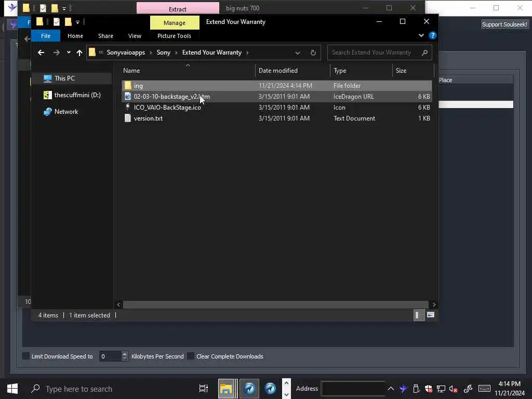Refresh the Extend Your Warranty folder
532x399 pixels.
(313, 52)
